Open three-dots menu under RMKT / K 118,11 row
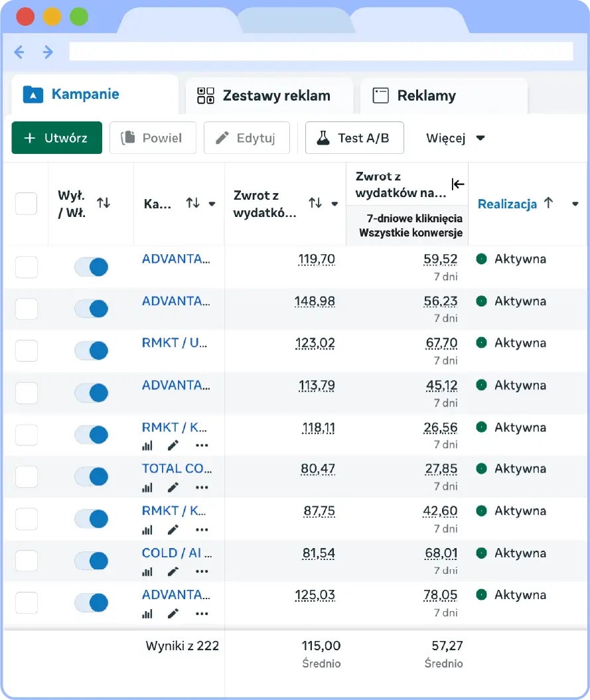590x700 pixels. click(x=202, y=446)
